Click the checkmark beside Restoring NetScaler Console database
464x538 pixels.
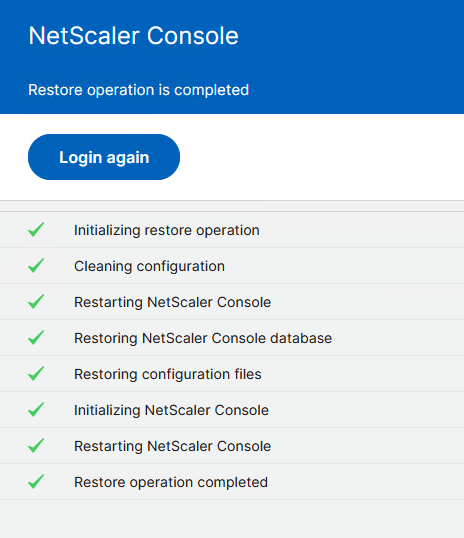click(x=36, y=338)
